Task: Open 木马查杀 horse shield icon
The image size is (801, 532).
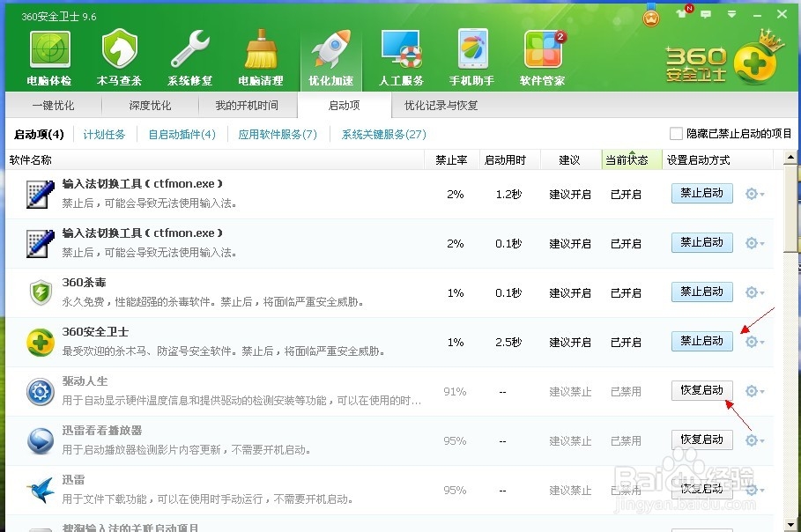Action: 120,48
